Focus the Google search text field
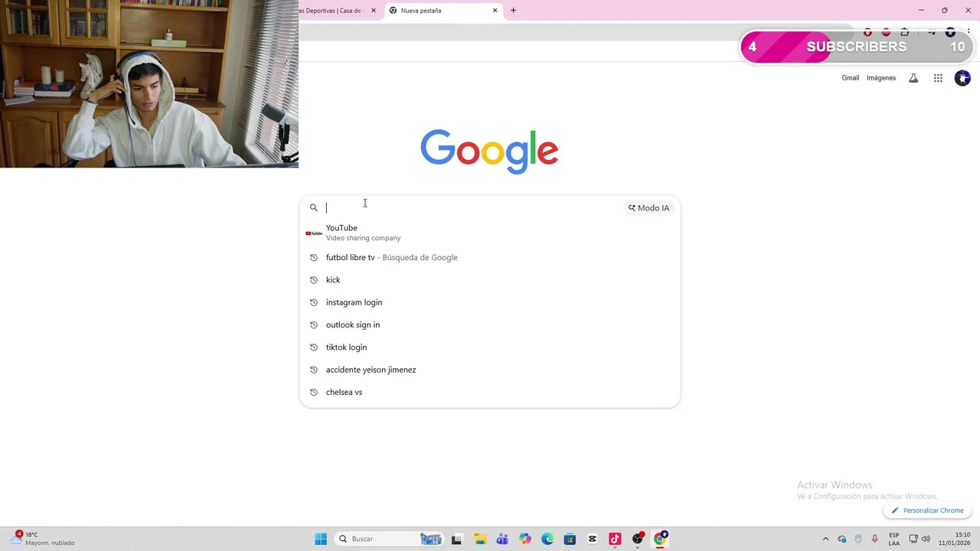The width and height of the screenshot is (980, 551). pos(473,207)
